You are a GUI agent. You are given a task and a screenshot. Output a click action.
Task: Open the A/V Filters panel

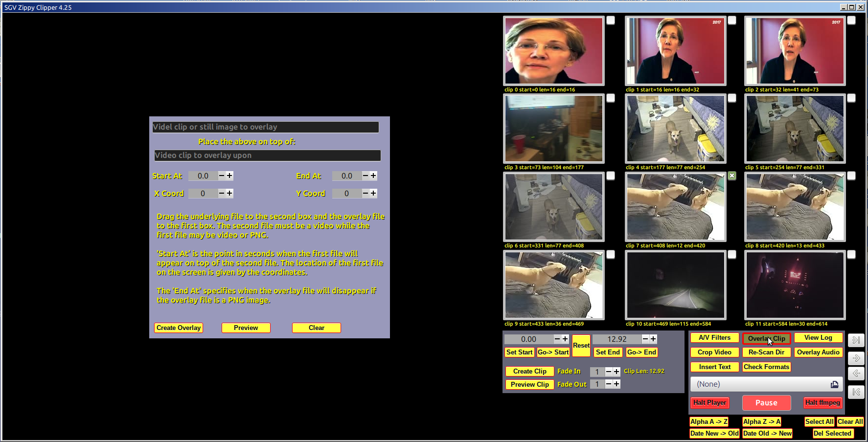pyautogui.click(x=714, y=338)
